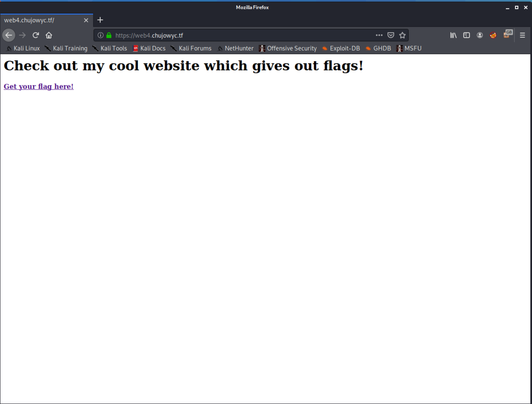Click the Get your flag here link
The height and width of the screenshot is (404, 532).
click(38, 86)
